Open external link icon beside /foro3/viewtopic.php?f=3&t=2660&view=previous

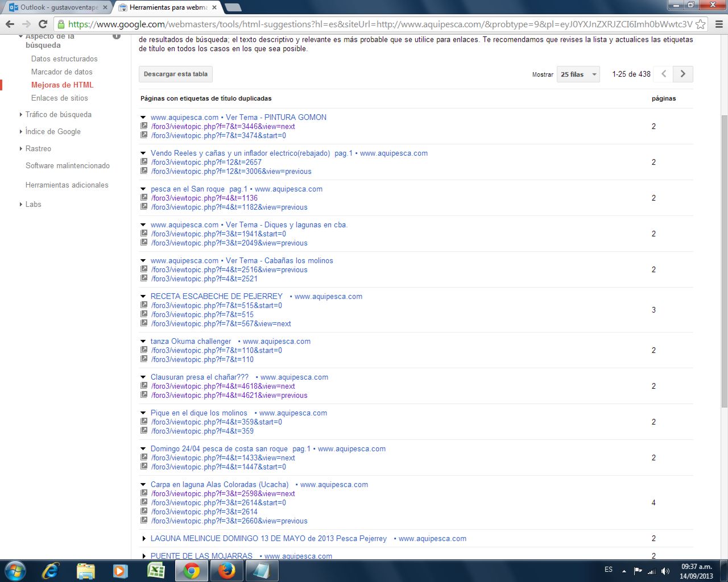[x=144, y=521]
